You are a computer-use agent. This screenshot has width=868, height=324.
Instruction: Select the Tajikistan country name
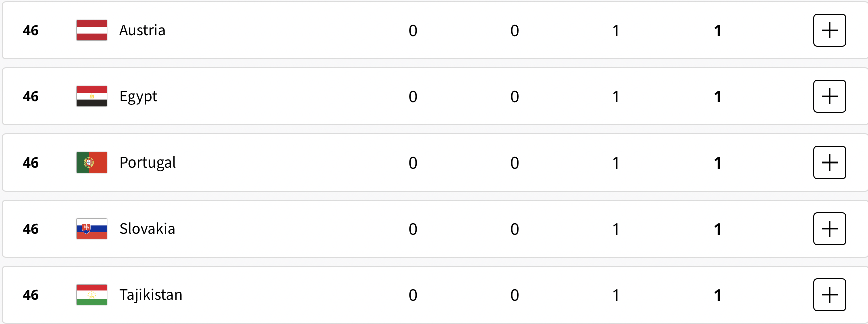coord(151,295)
